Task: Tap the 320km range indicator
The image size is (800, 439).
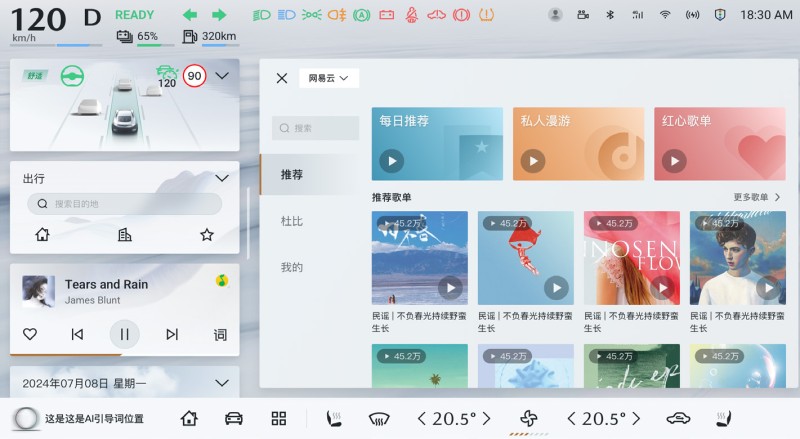Action: pos(209,36)
